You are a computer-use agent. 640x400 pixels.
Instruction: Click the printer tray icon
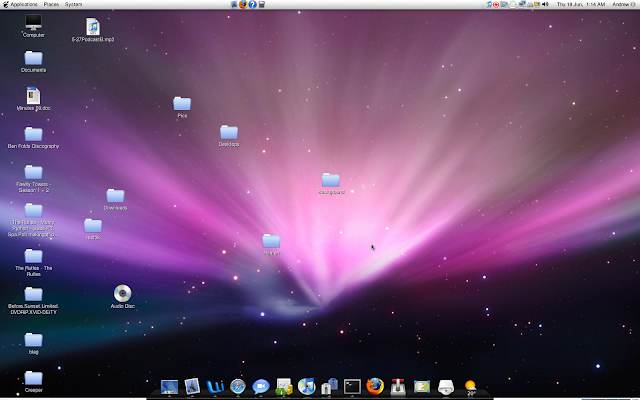[513, 4]
